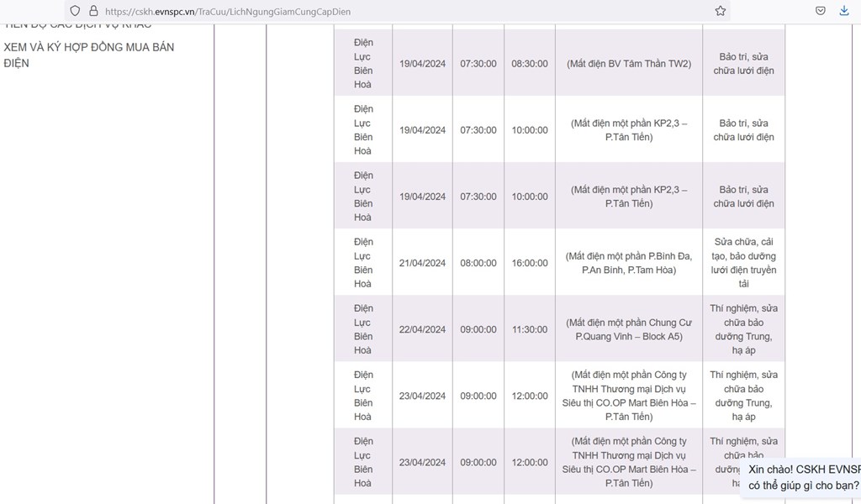Click the TIẾN ĐỘ CÁC DỊCH VỤ KHÁC link
The height and width of the screenshot is (504, 861).
pyautogui.click(x=77, y=25)
